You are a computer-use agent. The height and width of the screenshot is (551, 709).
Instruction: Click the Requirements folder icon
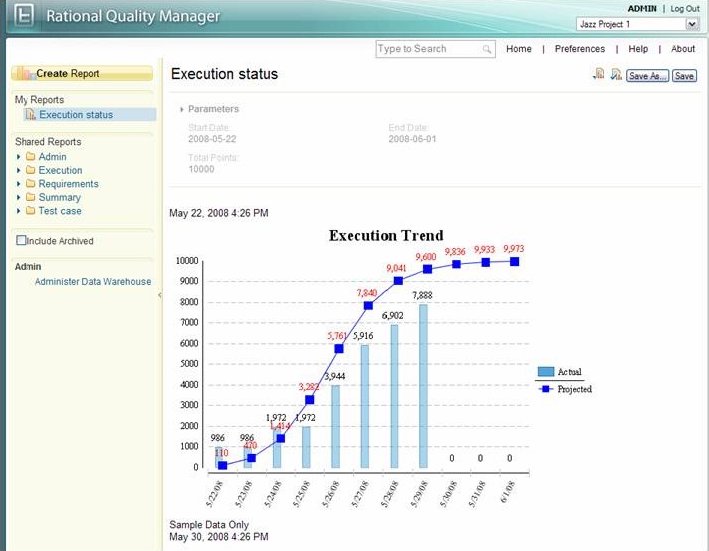pyautogui.click(x=31, y=184)
